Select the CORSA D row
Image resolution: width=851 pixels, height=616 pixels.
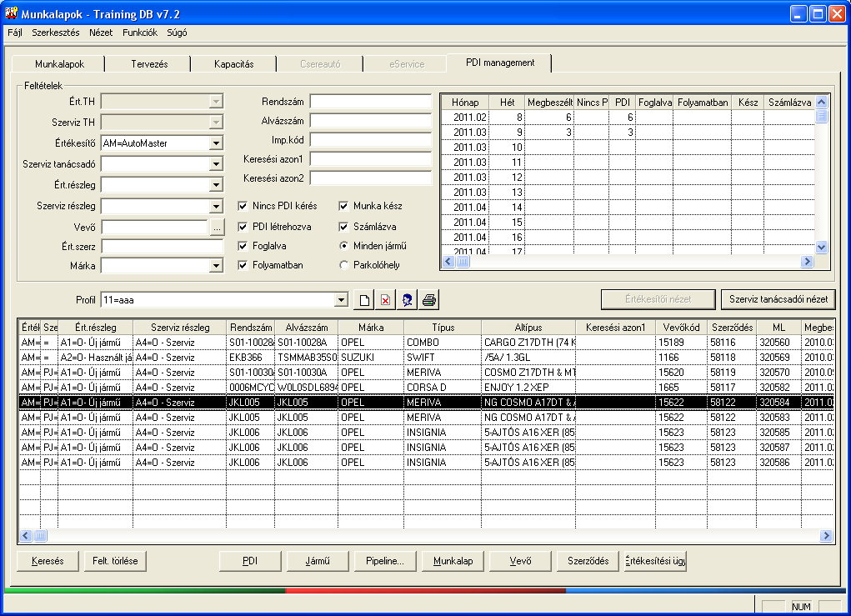coord(426,388)
